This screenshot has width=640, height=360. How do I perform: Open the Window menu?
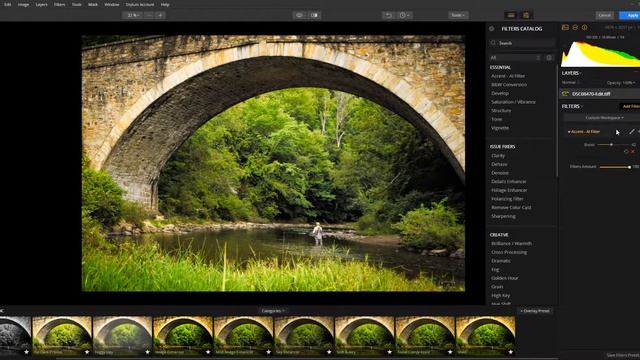tap(111, 4)
